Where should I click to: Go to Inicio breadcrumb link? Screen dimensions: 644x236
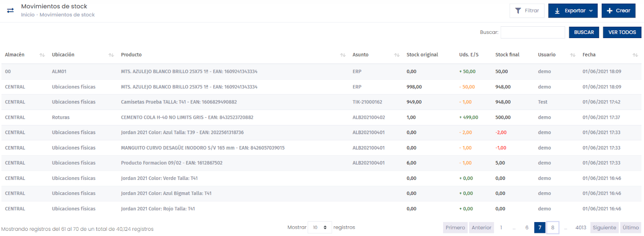tap(28, 15)
